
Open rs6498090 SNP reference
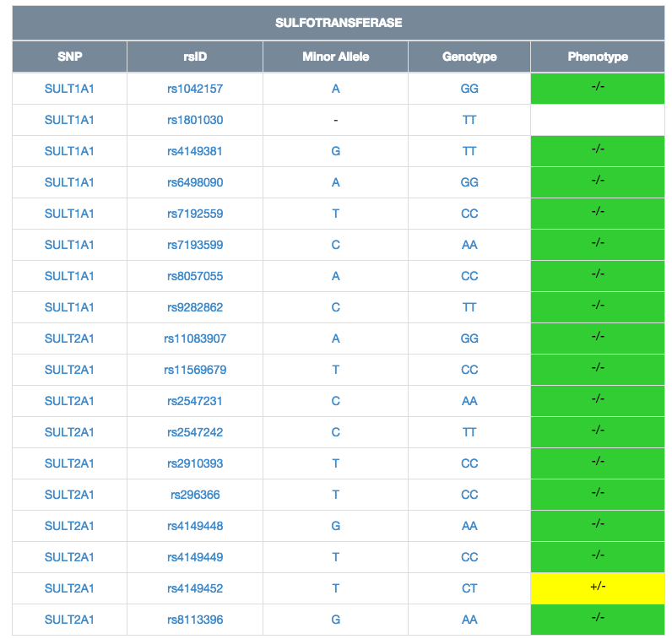(195, 182)
